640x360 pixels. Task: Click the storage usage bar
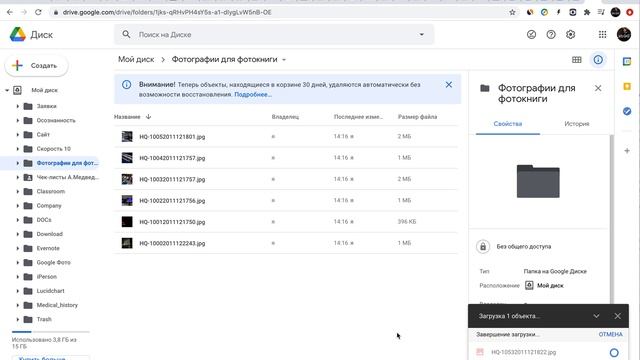point(51,332)
